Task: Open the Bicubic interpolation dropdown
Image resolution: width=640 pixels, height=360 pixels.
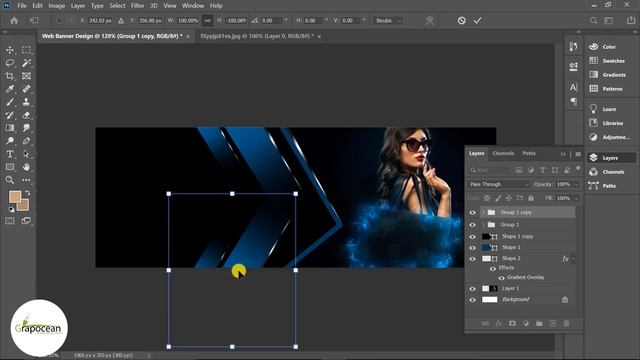Action: (388, 20)
